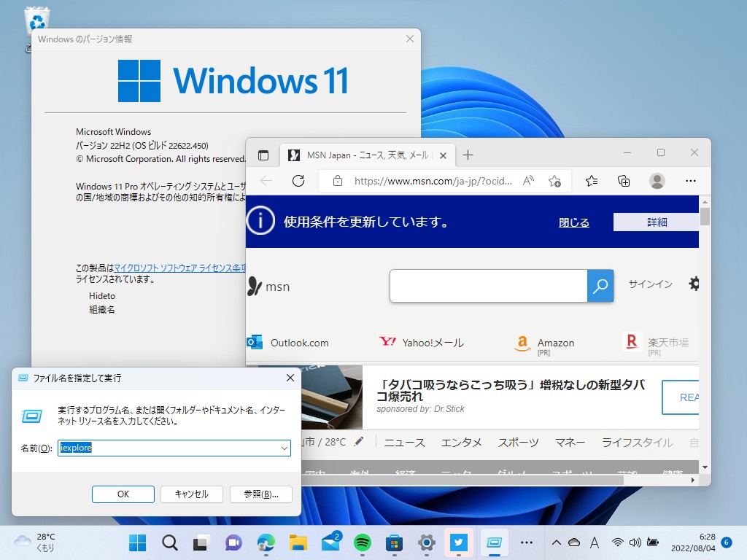The width and height of the screenshot is (747, 560).
Task: Open the Edge three-dot settings menu
Action: 690,181
